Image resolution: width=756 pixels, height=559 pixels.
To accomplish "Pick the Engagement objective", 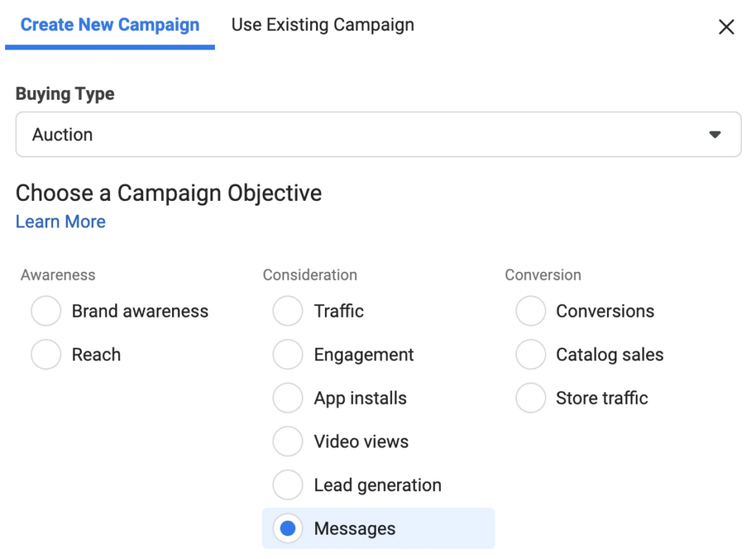I will (288, 354).
